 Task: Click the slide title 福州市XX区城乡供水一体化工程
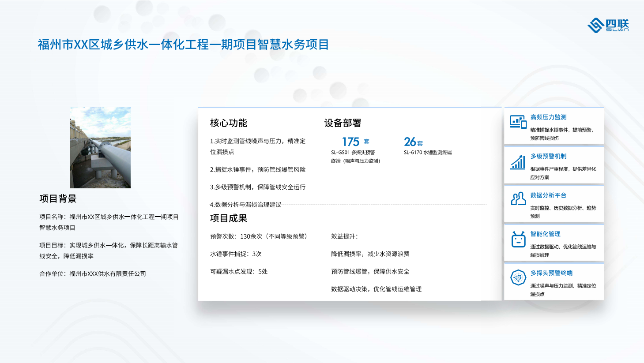183,45
